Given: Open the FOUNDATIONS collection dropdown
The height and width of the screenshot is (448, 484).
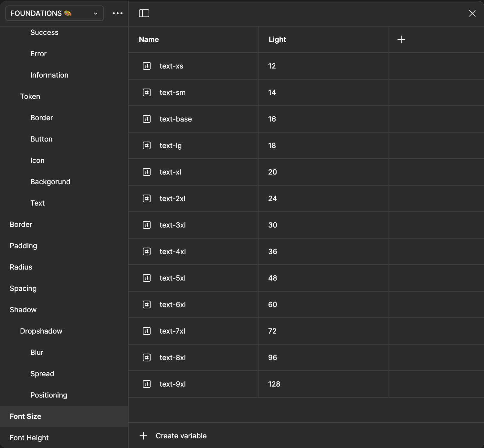Looking at the screenshot, I should click(x=54, y=13).
